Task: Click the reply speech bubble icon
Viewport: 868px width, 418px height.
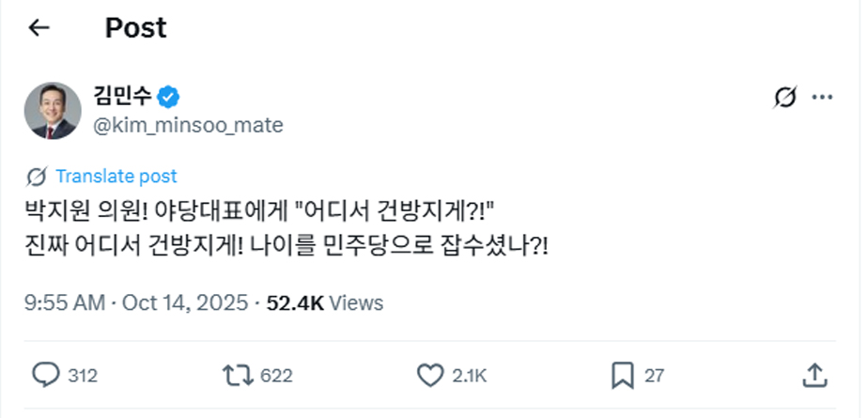Action: coord(46,376)
